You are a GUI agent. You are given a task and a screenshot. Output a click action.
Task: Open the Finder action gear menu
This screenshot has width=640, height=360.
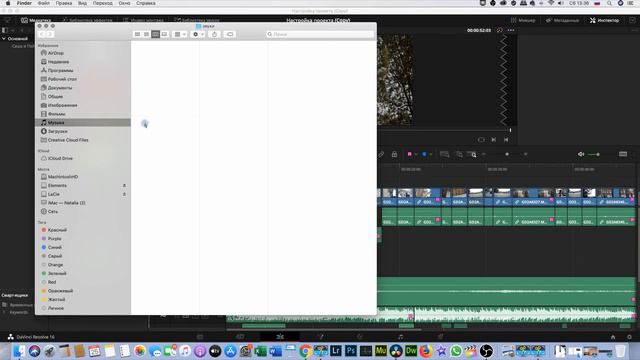click(x=198, y=34)
